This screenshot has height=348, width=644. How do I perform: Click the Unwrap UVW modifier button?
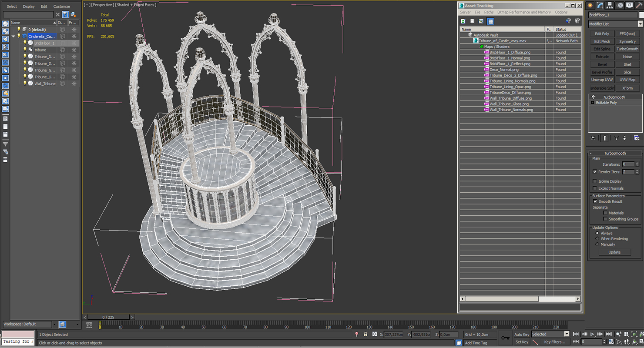coord(602,80)
